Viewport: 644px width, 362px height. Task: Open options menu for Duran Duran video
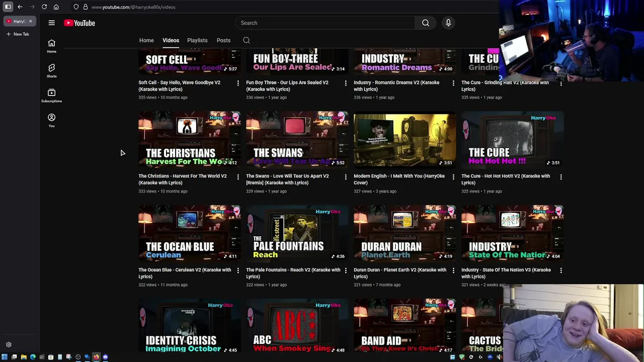453,270
